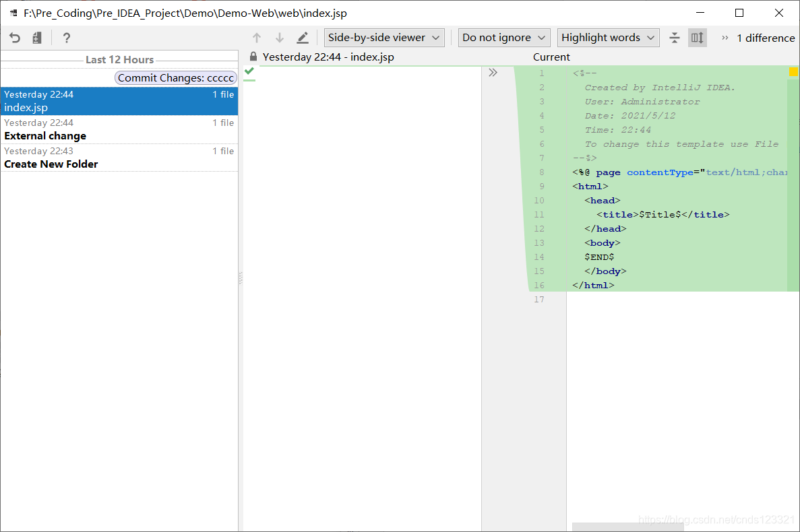Image resolution: width=800 pixels, height=532 pixels.
Task: Click the Commit Changes: ccccc label
Action: [x=176, y=78]
